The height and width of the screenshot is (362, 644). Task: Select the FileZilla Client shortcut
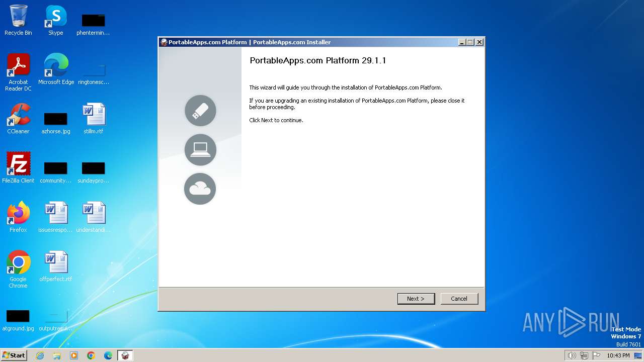[x=18, y=168]
